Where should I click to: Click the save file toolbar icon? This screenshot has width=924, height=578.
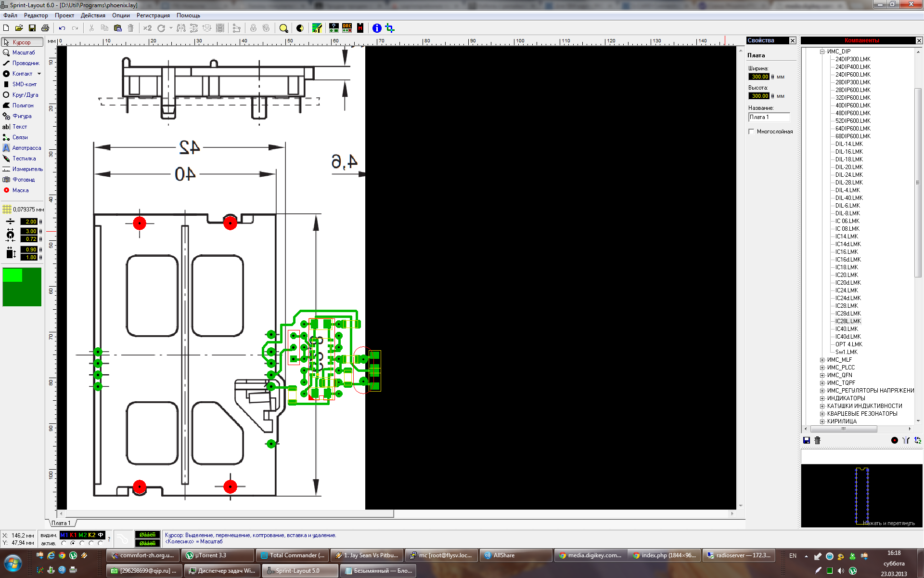point(32,28)
